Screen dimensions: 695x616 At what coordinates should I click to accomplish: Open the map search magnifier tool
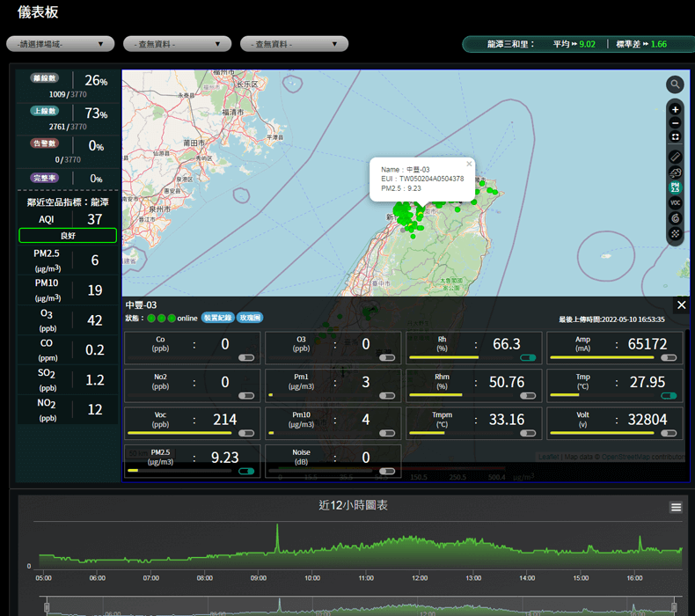(675, 84)
